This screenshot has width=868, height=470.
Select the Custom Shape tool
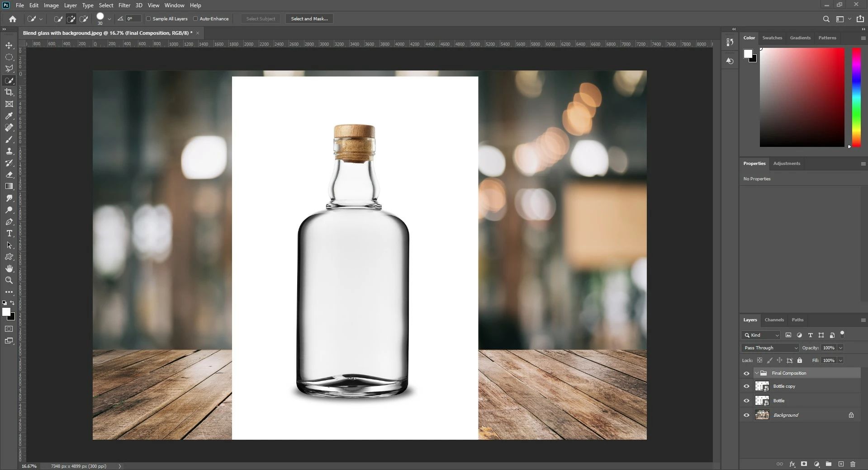coord(9,257)
